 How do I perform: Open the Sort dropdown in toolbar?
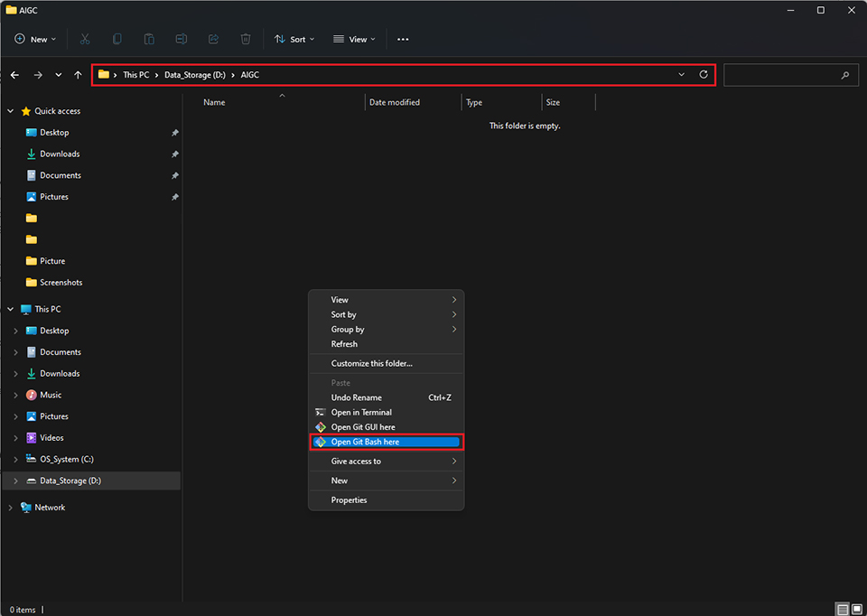coord(294,40)
